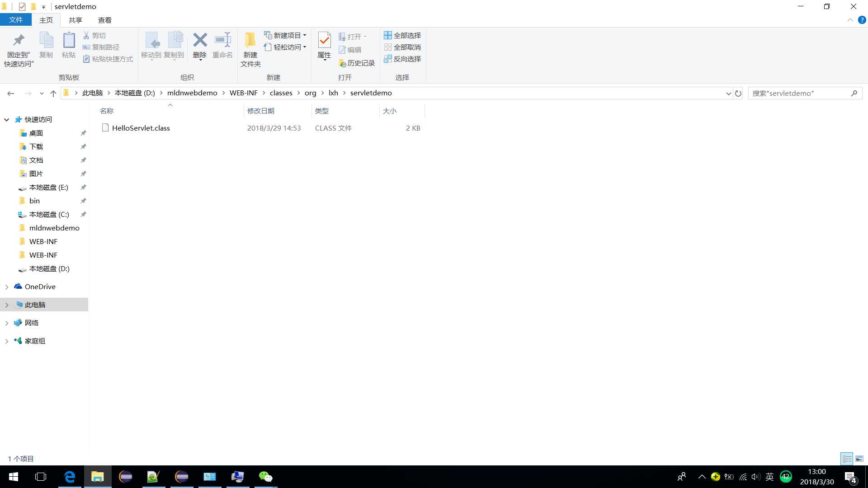Expand the OneDrive tree node

pyautogui.click(x=7, y=287)
